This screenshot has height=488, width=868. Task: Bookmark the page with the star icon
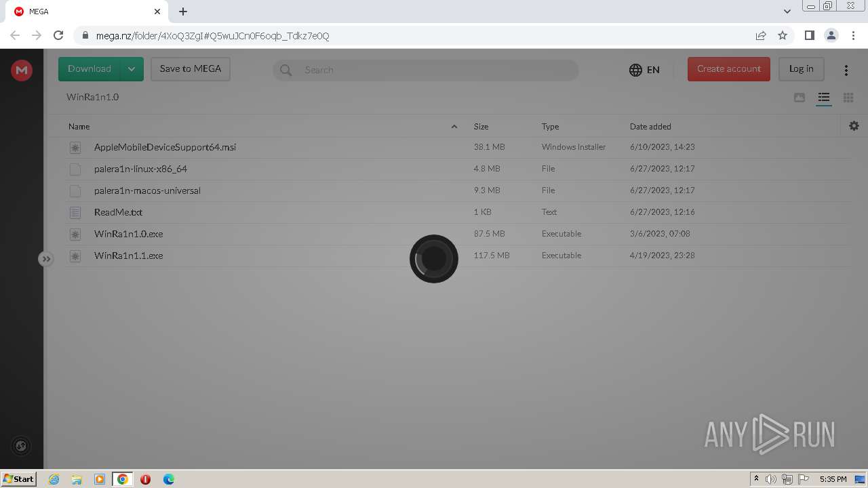[x=783, y=35]
